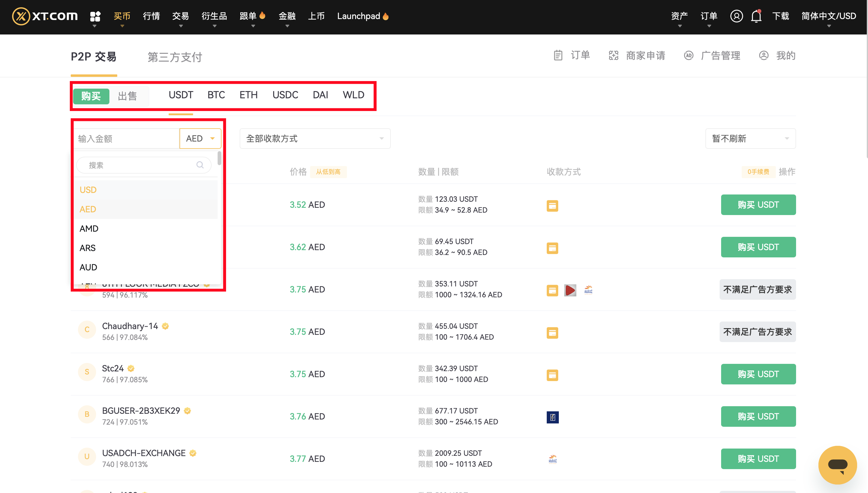
Task: Open merchant Chaudhary-14 profile
Action: click(130, 326)
